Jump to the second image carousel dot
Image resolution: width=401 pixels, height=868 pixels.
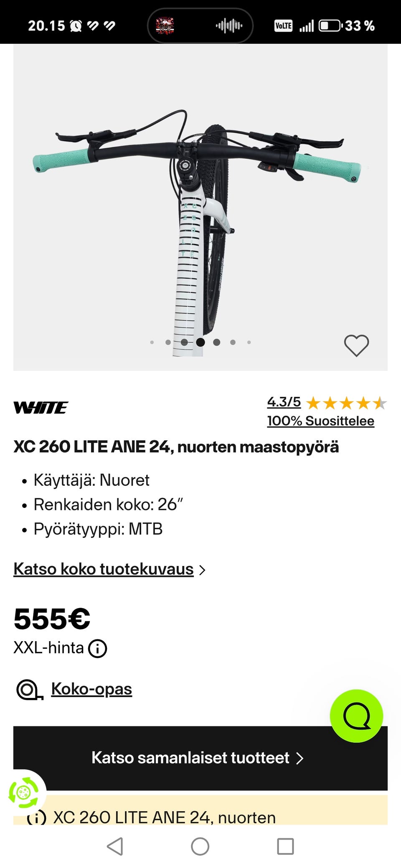pos(168,342)
